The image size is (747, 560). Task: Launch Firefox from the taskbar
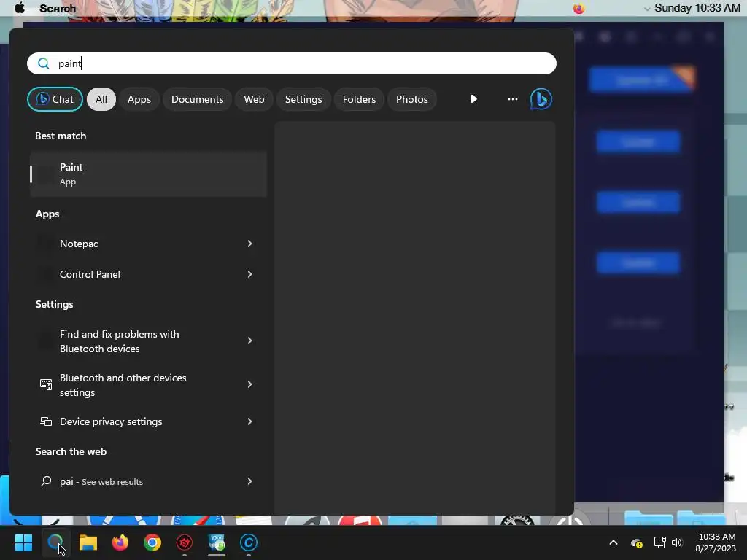[120, 542]
